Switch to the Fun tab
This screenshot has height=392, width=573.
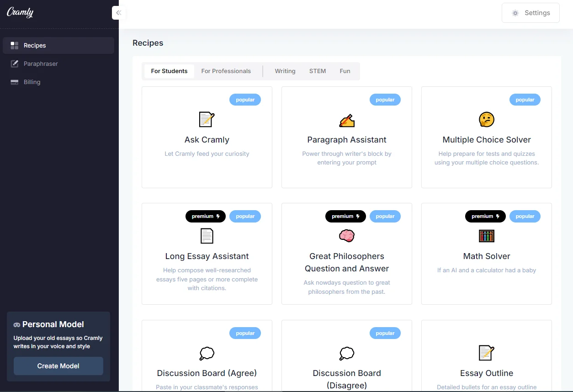[345, 71]
